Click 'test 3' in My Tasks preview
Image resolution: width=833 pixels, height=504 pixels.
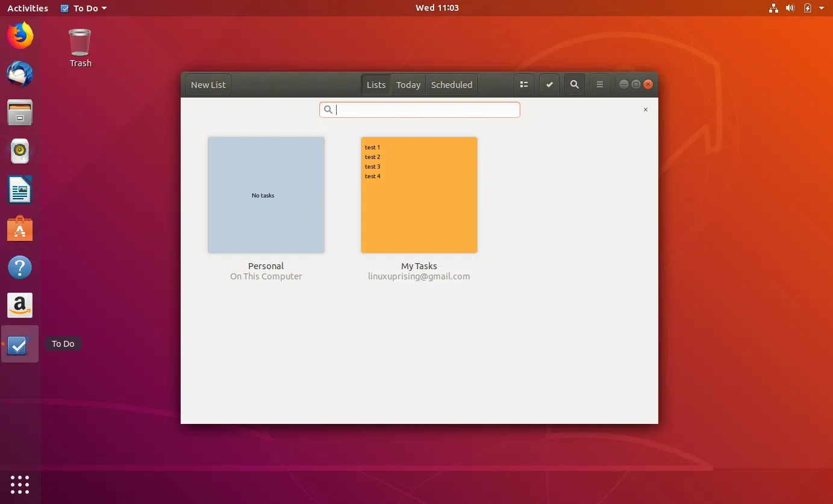click(372, 167)
